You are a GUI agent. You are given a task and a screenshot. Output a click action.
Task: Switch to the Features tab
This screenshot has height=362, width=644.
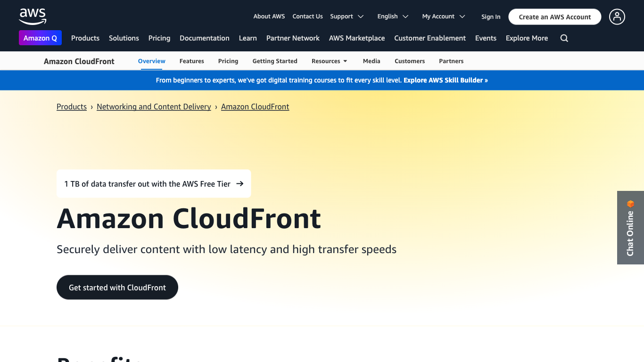coord(192,61)
